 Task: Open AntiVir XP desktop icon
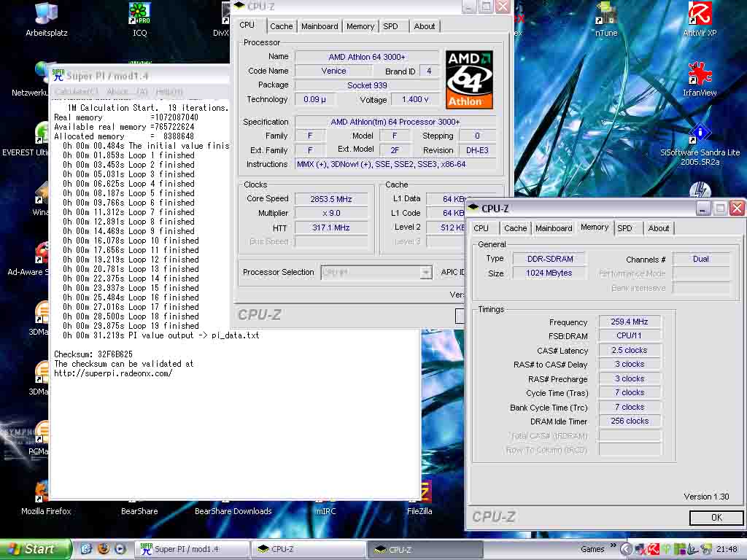pos(700,19)
